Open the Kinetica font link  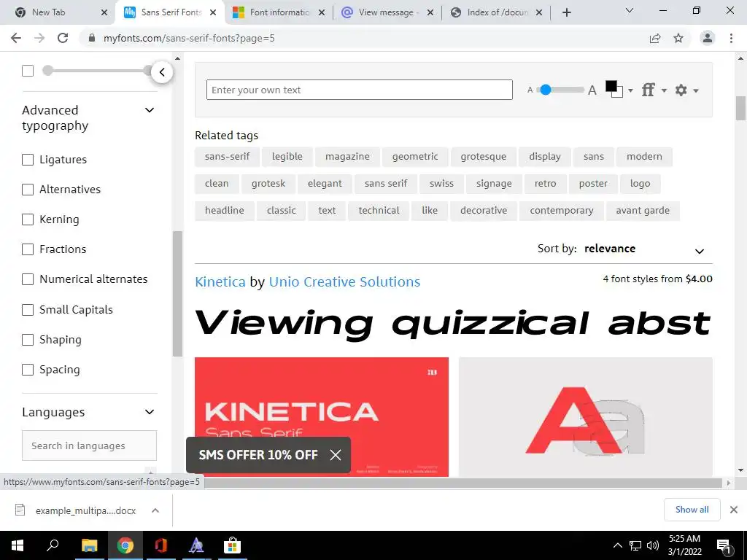(x=220, y=282)
